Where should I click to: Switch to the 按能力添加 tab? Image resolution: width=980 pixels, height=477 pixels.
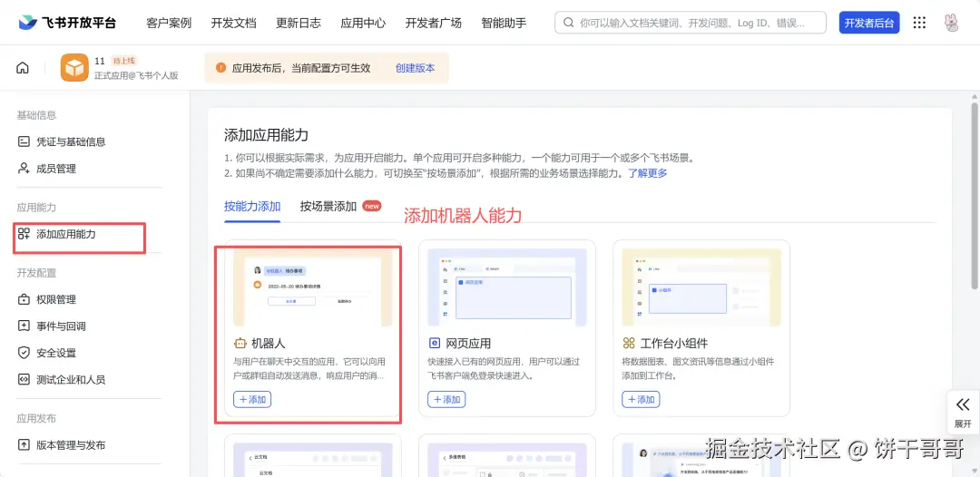click(252, 207)
